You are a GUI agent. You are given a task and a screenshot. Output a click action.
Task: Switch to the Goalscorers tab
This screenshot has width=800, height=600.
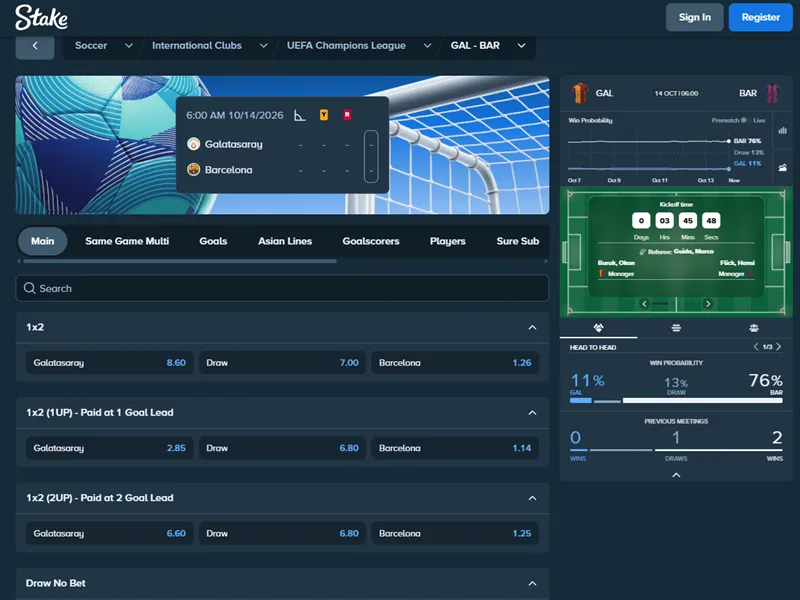371,241
